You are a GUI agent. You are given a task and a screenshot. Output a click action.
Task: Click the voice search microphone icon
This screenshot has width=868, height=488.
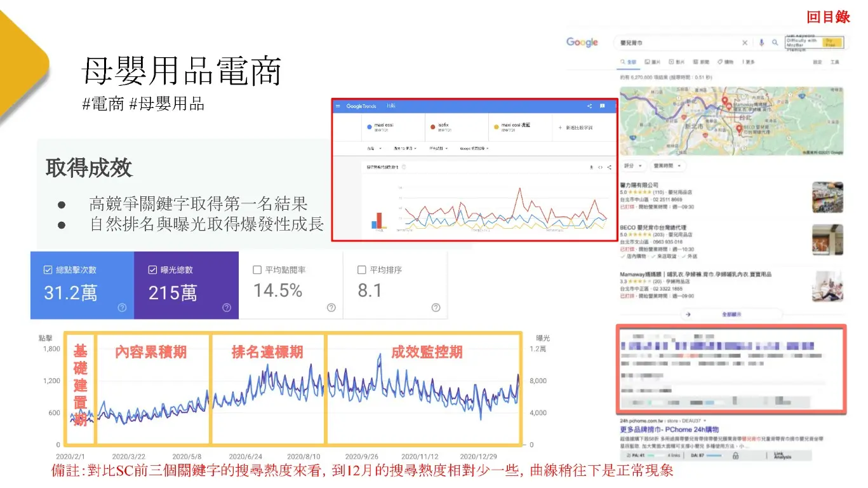tap(761, 43)
